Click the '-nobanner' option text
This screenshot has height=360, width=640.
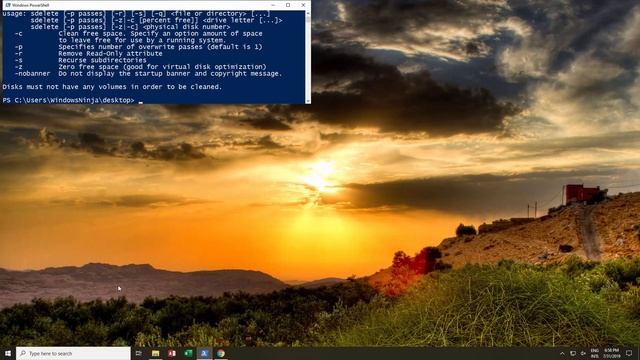pyautogui.click(x=32, y=74)
